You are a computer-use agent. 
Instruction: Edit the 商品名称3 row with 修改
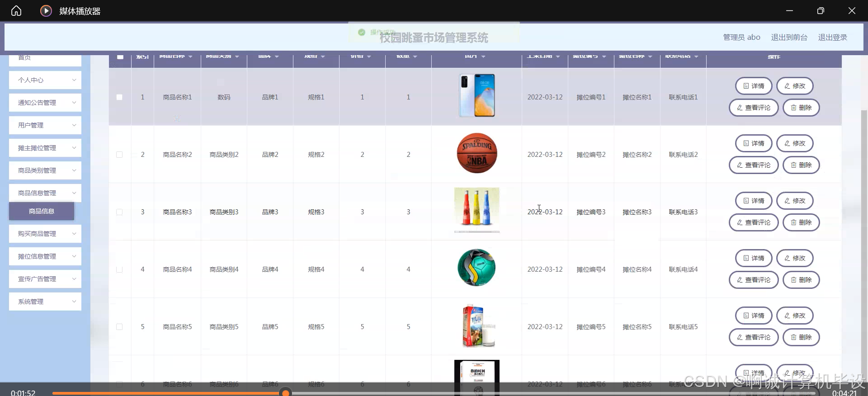795,201
